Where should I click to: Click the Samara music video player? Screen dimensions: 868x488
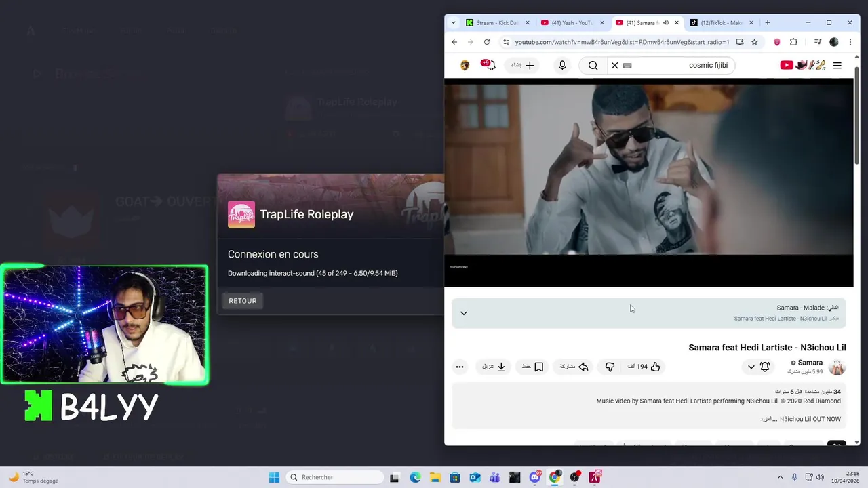coord(648,182)
